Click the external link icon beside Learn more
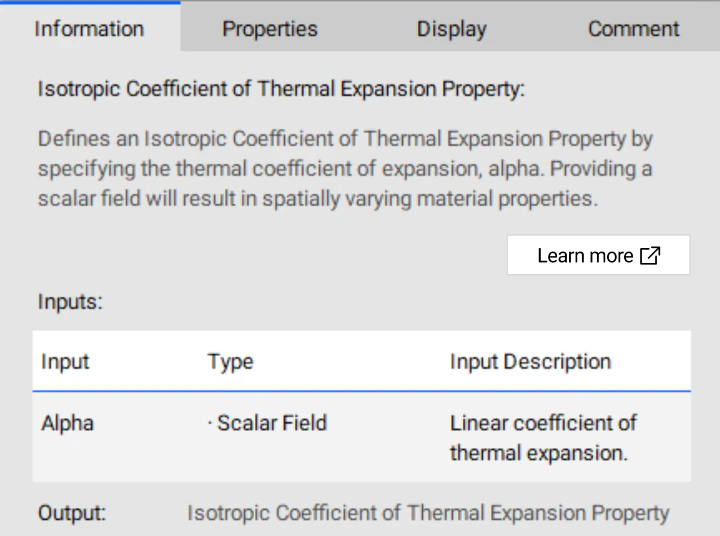Screen dimensions: 720x536 click(x=650, y=256)
